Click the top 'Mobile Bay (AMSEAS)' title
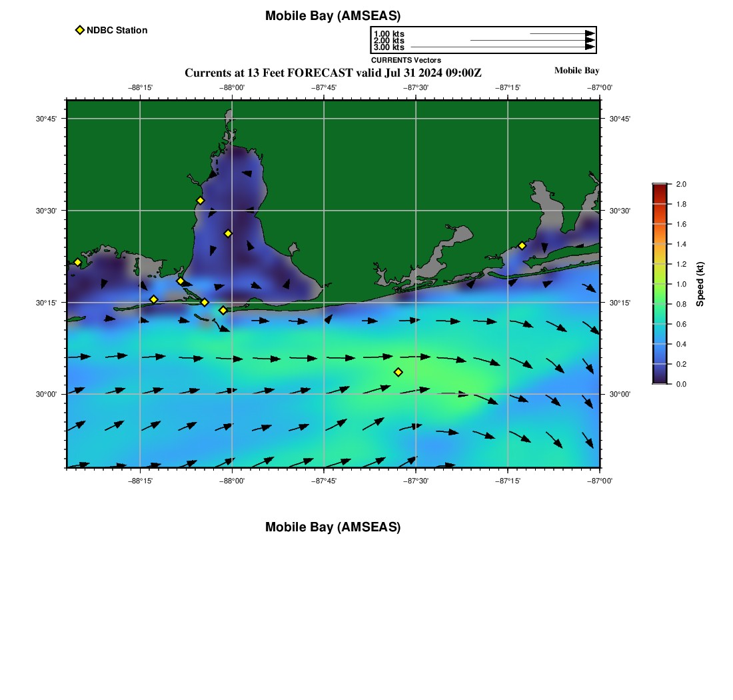This screenshot has width=733, height=700. coord(333,16)
